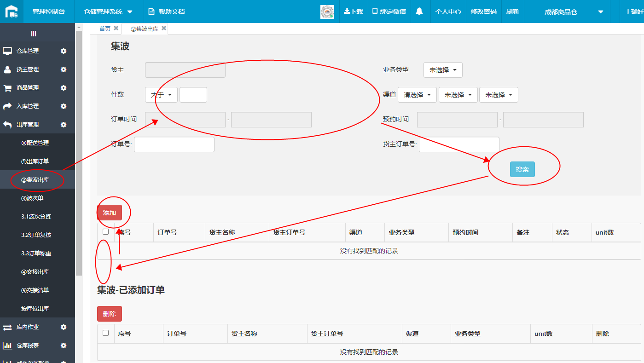Image resolution: width=644 pixels, height=363 pixels.
Task: Switch to the 首页 tab
Action: pyautogui.click(x=105, y=29)
